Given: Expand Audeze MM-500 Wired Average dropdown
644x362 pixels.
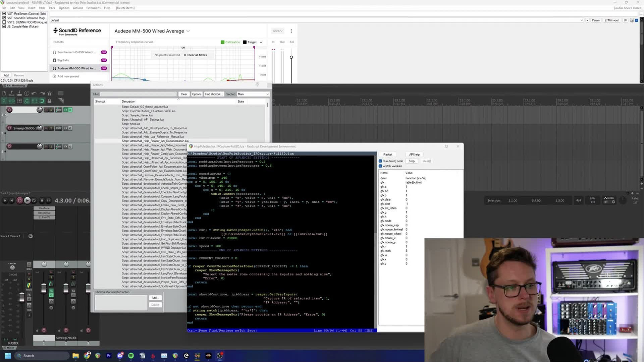Looking at the screenshot, I should [x=188, y=31].
